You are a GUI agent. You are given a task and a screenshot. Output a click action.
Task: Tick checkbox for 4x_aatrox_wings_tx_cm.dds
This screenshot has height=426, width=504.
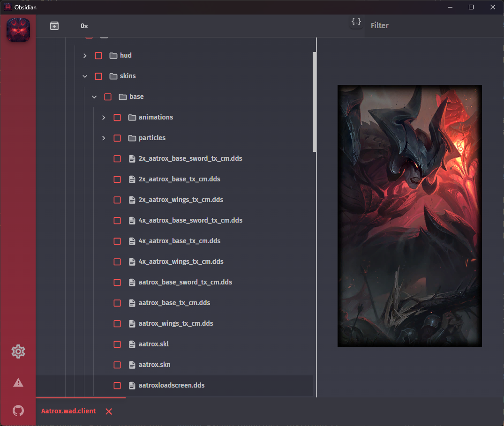(117, 262)
